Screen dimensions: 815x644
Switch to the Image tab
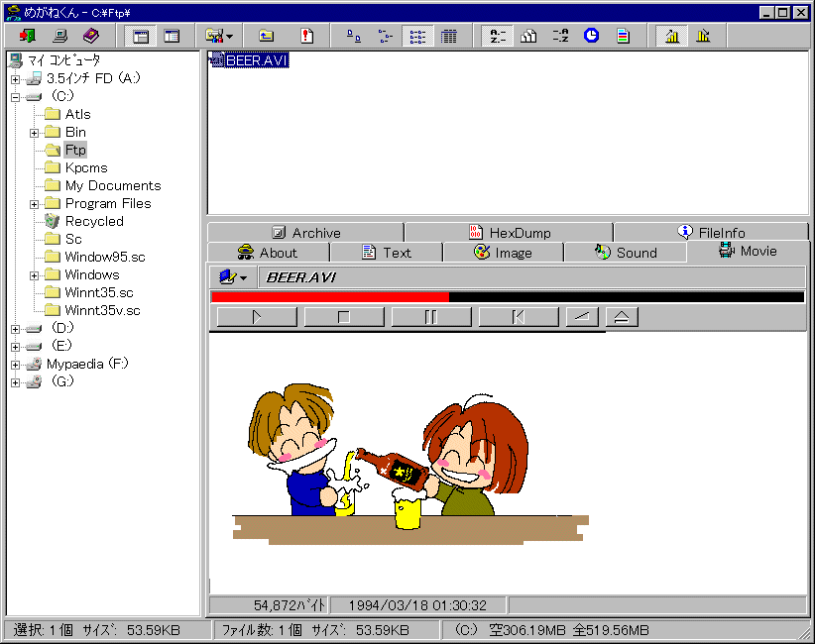[x=503, y=253]
